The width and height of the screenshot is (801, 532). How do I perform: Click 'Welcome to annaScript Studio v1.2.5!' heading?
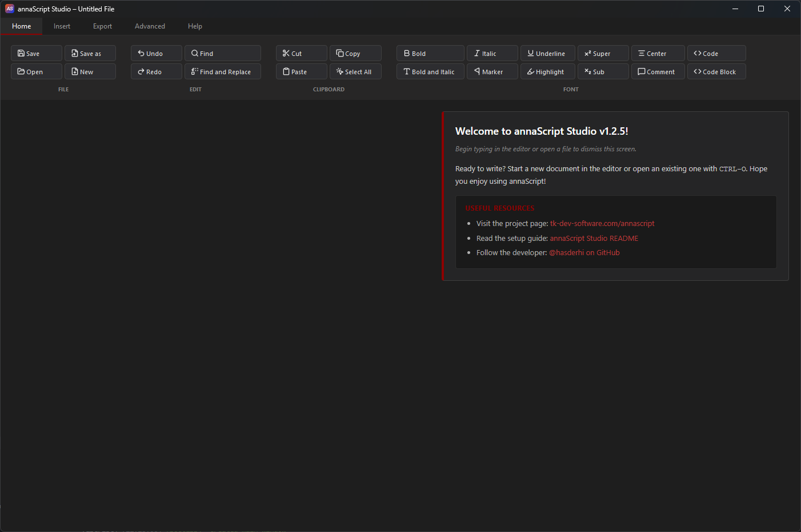tap(542, 131)
